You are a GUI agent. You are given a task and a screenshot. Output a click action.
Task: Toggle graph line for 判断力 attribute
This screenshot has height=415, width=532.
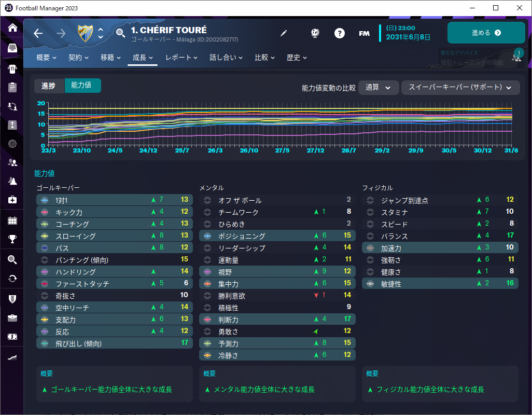[x=207, y=320]
